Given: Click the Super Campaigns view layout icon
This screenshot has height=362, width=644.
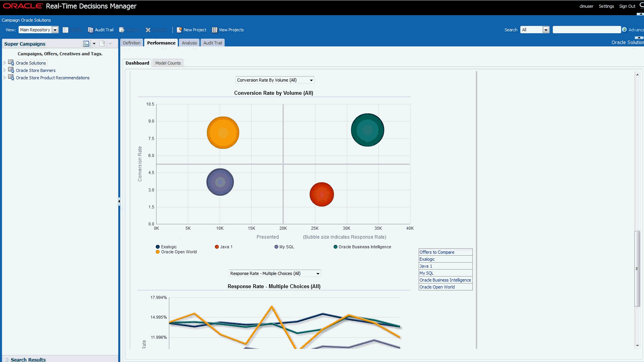Looking at the screenshot, I should pos(86,44).
